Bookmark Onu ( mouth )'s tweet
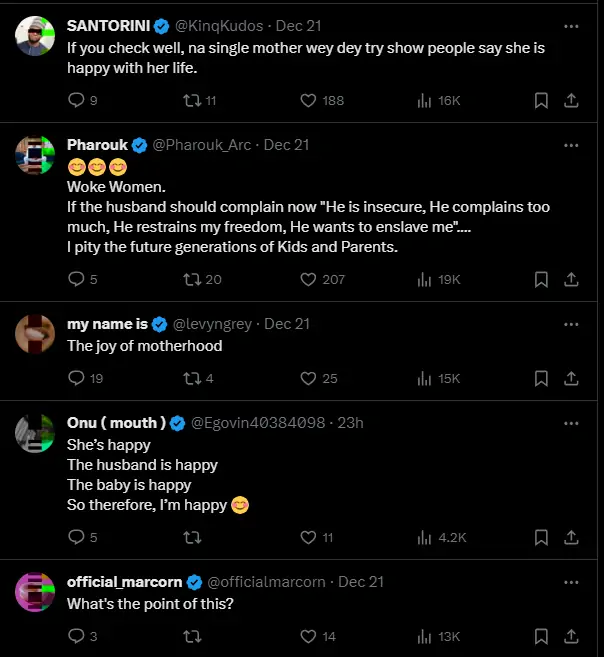The image size is (604, 657). (x=541, y=537)
